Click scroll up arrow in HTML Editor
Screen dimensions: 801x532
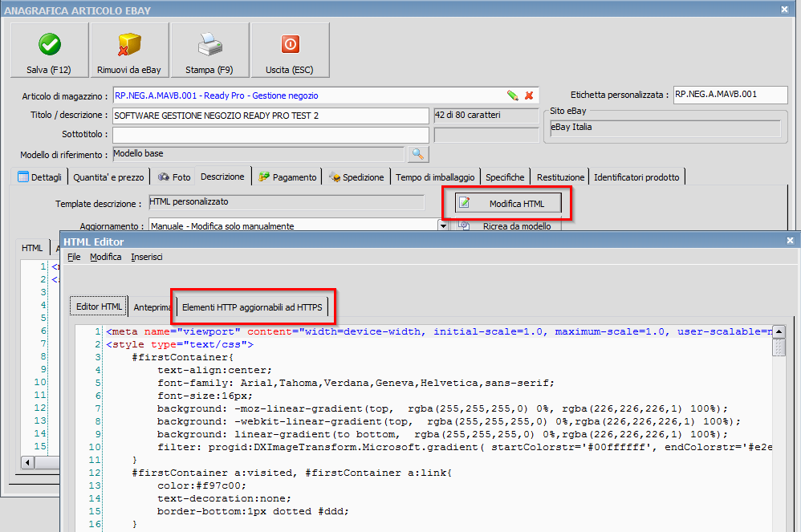pos(779,331)
